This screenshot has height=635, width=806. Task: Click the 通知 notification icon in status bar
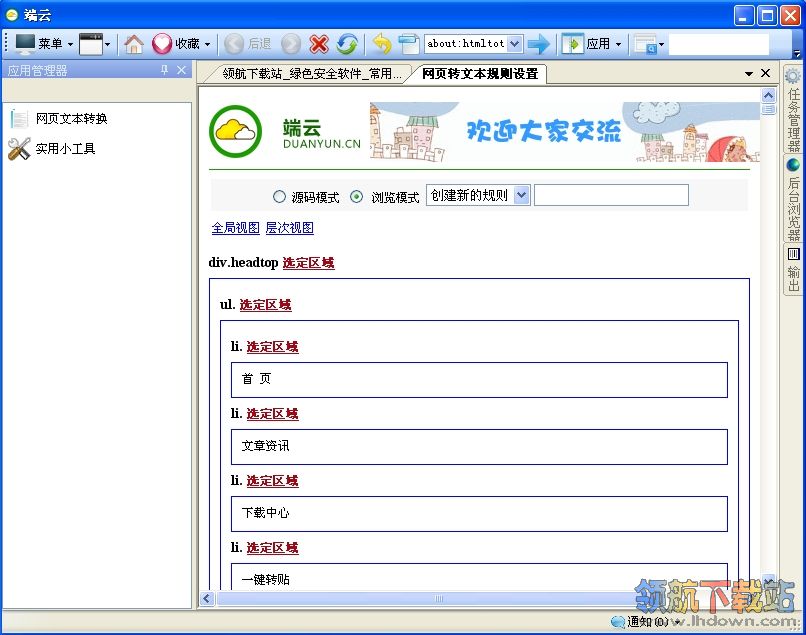tap(617, 622)
